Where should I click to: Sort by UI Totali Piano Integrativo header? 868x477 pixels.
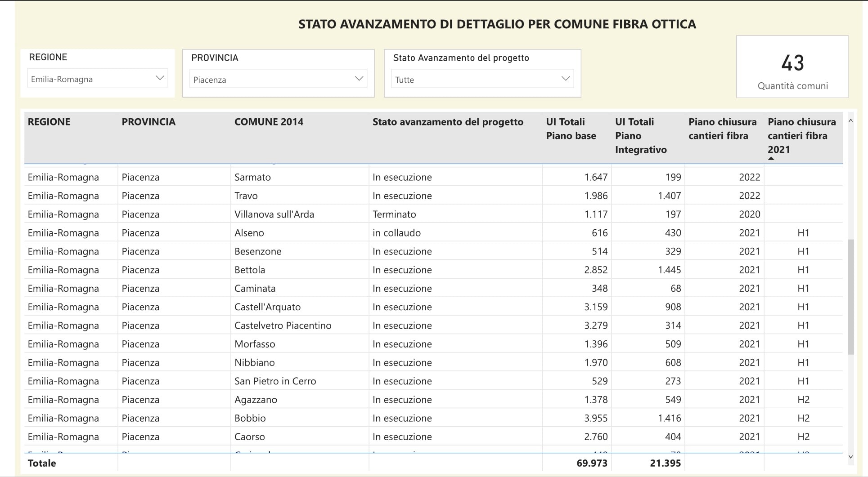click(x=640, y=135)
